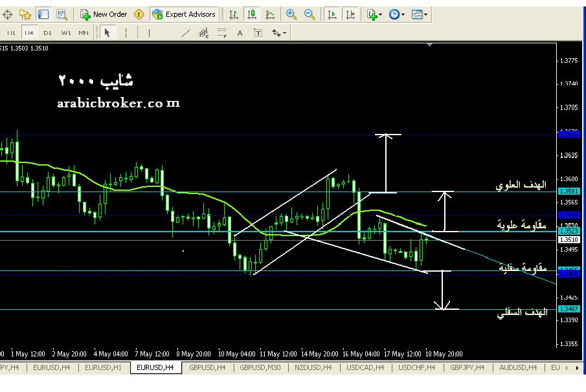Click the 1.3523 price level label
The height and width of the screenshot is (392, 586).
[x=569, y=232]
